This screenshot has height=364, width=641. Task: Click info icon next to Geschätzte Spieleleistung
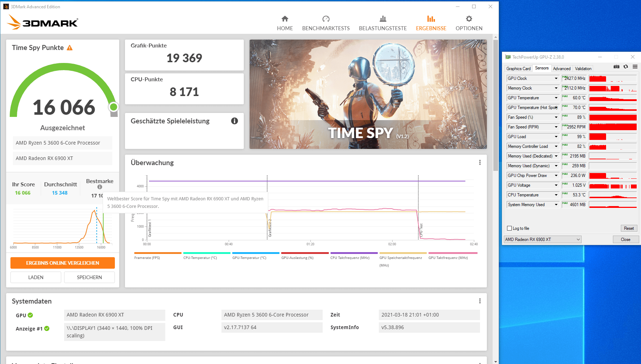[x=234, y=121]
